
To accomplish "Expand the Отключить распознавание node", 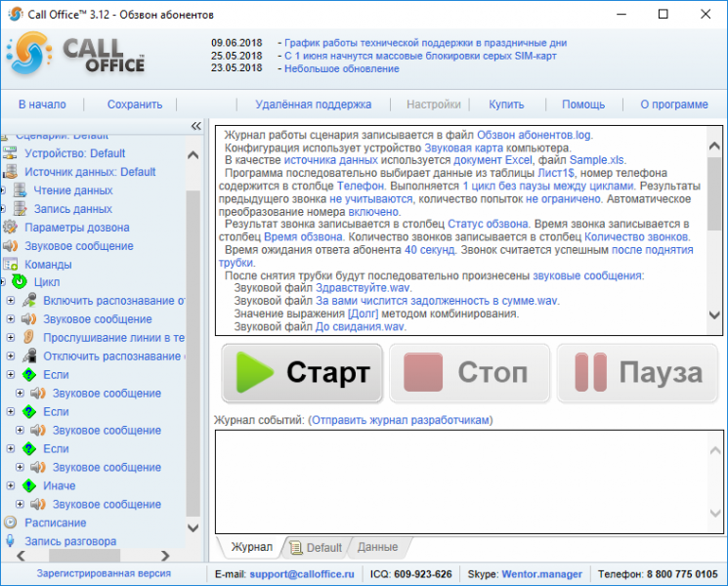I will click(x=11, y=356).
